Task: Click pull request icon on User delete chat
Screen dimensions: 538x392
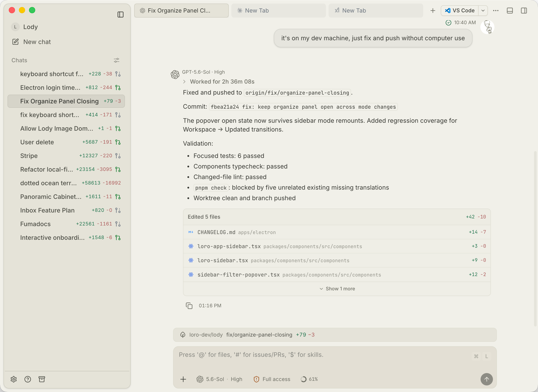Action: click(118, 142)
